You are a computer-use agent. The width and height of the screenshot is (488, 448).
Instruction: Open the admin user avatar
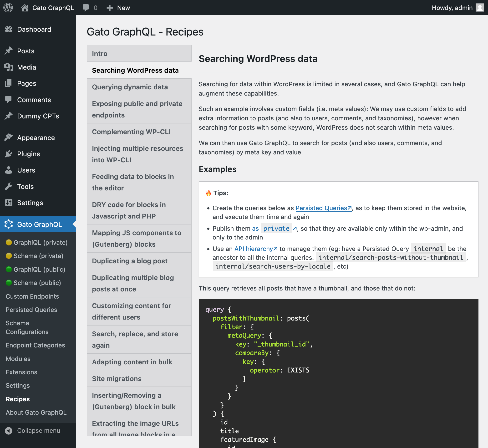480,8
